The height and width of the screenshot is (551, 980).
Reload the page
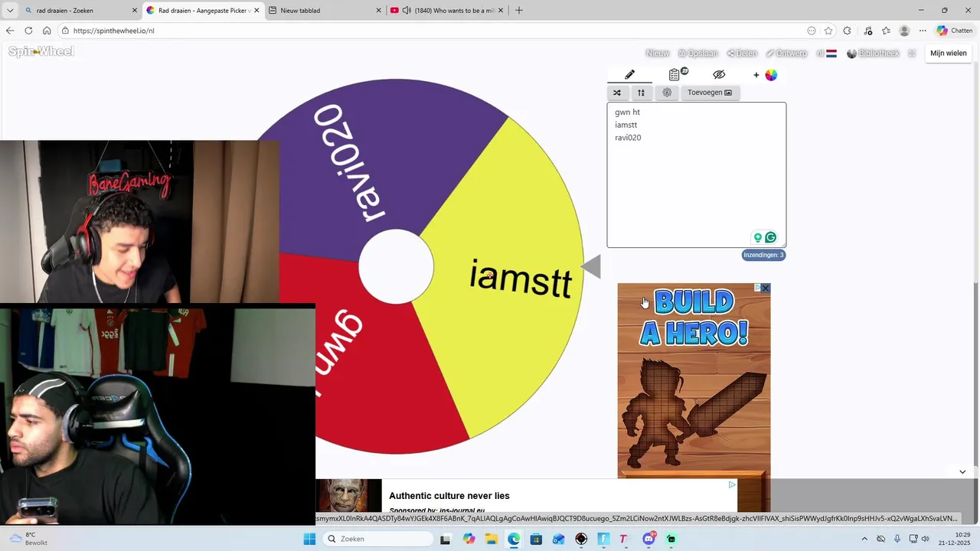tap(28, 31)
